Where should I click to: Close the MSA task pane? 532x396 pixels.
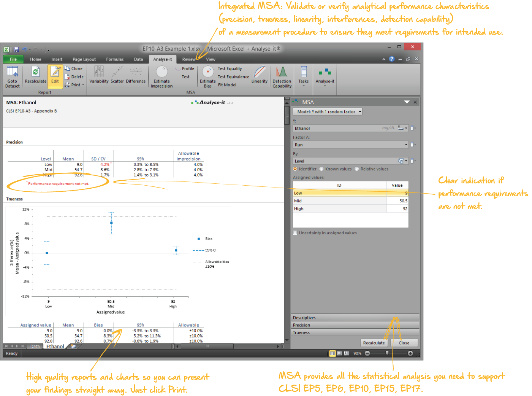click(x=415, y=102)
